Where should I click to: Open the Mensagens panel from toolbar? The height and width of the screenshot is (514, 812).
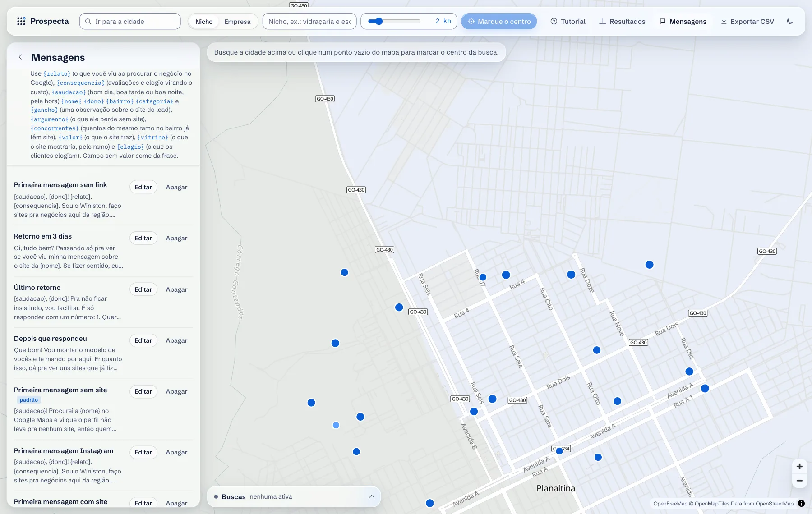coord(683,21)
